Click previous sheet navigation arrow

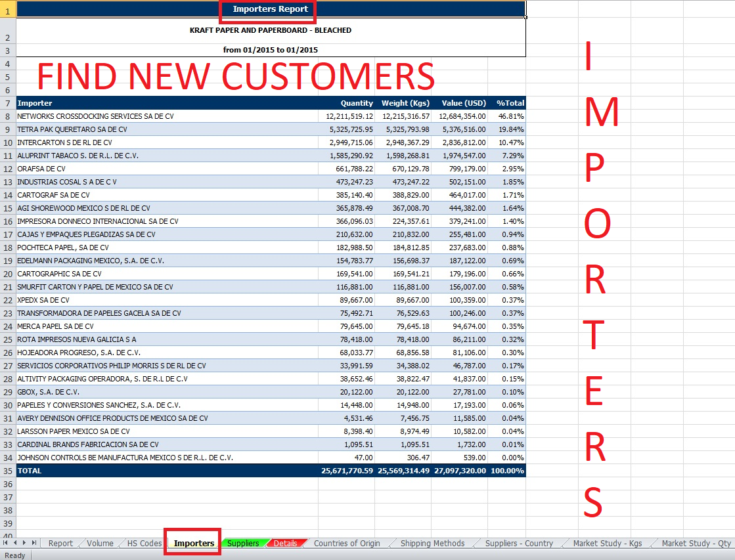click(x=15, y=543)
